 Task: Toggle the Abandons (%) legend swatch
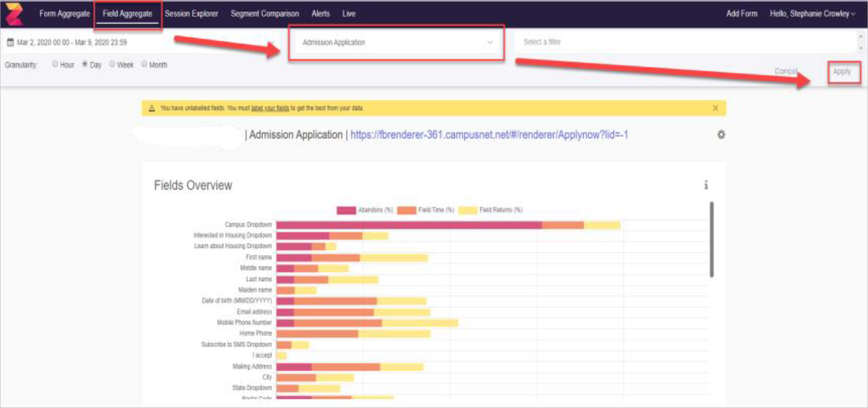pos(346,211)
